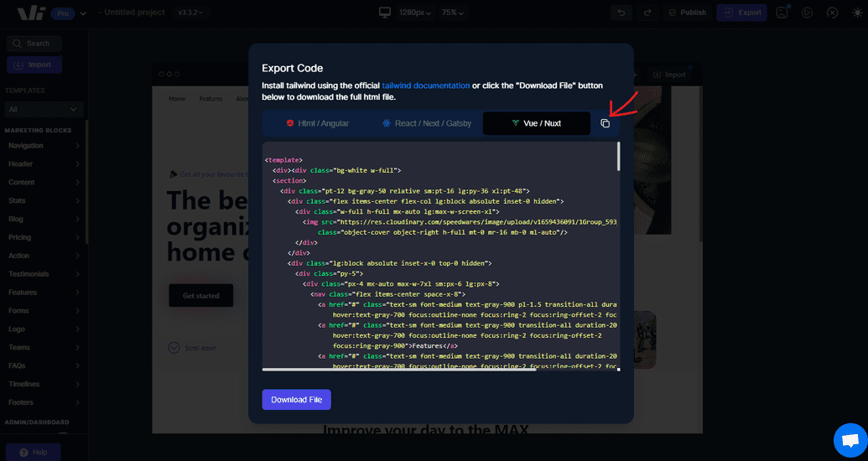Open preview with the play icon
Image resolution: width=868 pixels, height=461 pixels.
pyautogui.click(x=807, y=13)
